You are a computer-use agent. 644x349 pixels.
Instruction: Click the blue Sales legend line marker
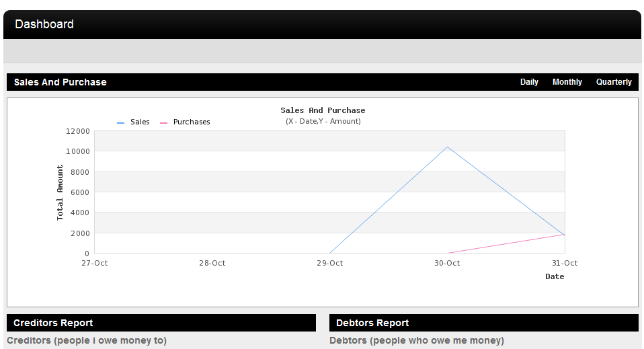[121, 123]
